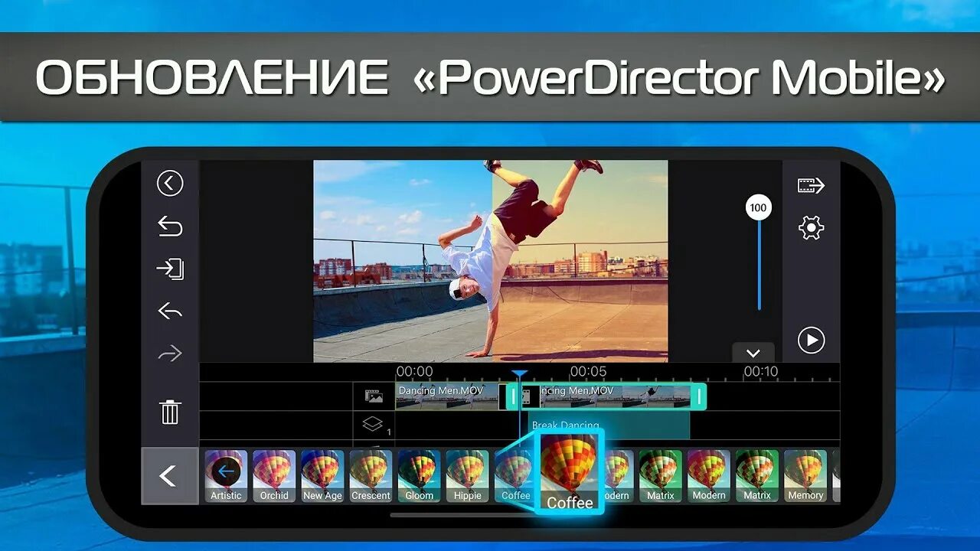This screenshot has width=980, height=551.
Task: Click the video preview of the breakdancer
Action: 490,261
